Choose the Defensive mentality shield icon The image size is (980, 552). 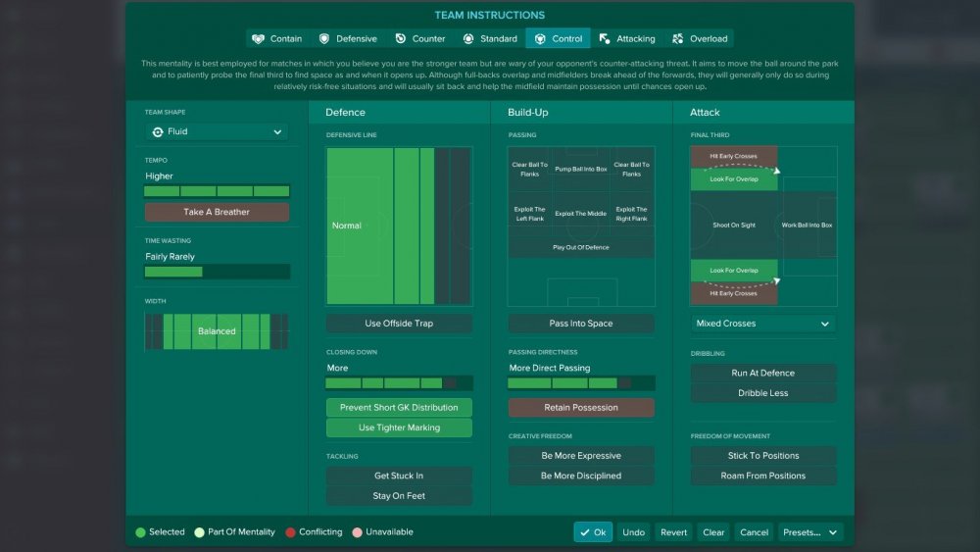323,39
